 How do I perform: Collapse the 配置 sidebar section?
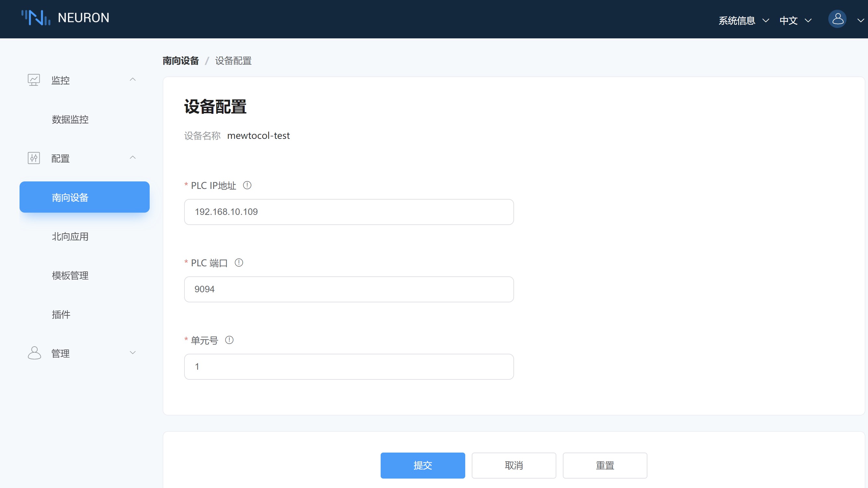tap(133, 158)
